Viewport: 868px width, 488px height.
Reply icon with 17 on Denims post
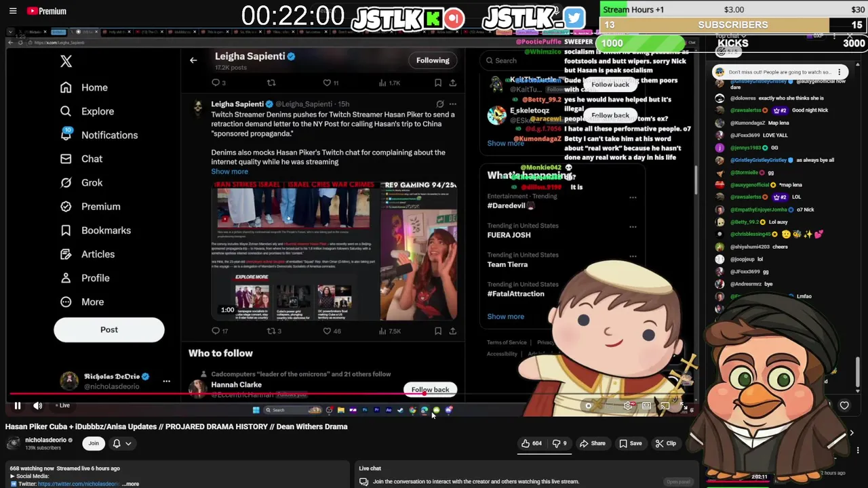[220, 331]
